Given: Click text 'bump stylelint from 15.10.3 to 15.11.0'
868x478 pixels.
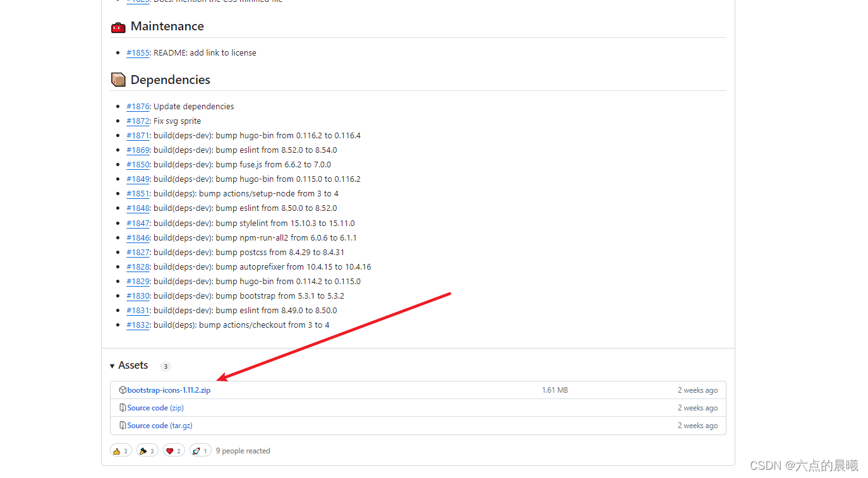Looking at the screenshot, I should click(x=286, y=224).
